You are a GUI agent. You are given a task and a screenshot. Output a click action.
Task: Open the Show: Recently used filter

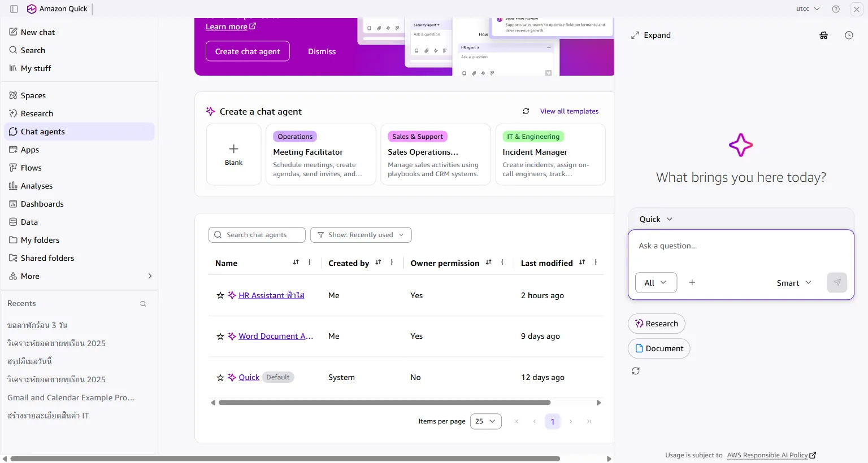click(361, 235)
